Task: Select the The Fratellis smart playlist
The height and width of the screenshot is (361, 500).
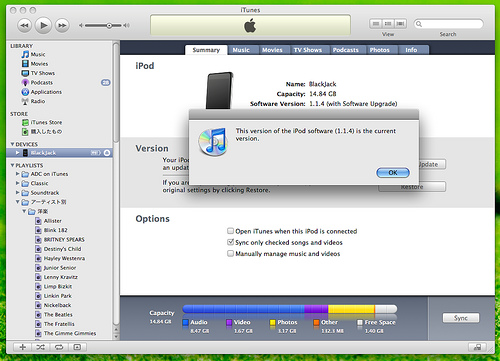Action: tap(55, 324)
